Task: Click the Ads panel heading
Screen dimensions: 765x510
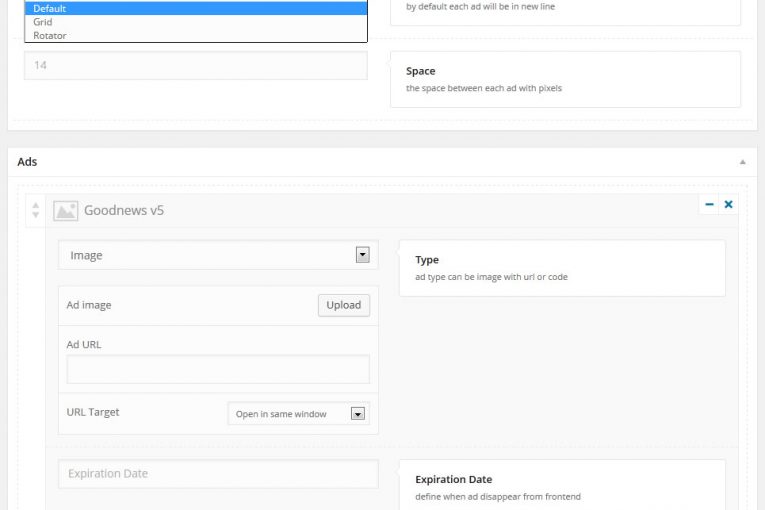Action: pos(27,162)
